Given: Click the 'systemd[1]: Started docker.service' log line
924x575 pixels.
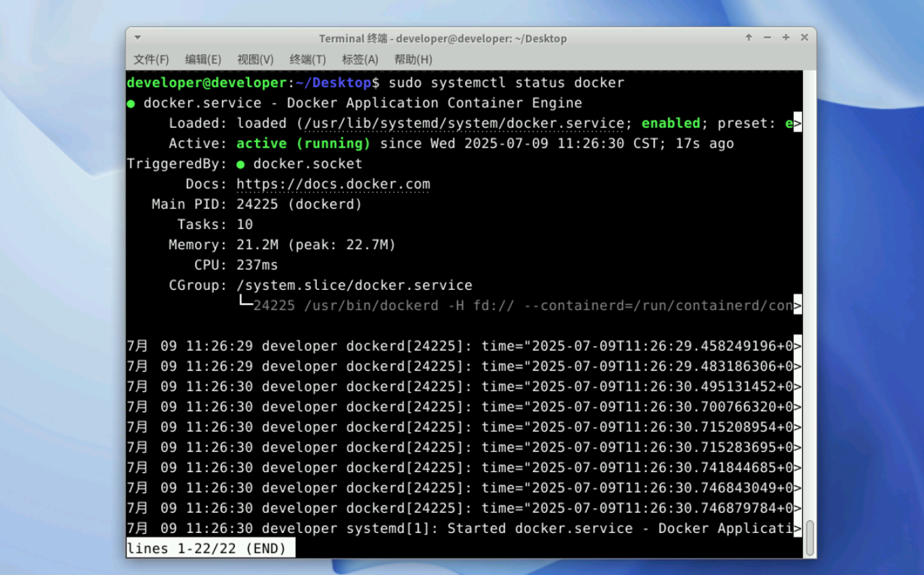Looking at the screenshot, I should click(464, 529).
